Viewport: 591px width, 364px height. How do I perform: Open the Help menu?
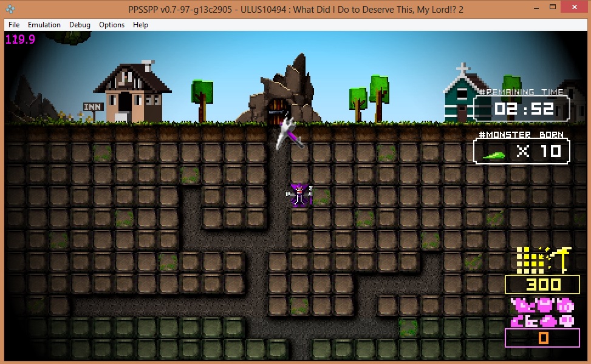140,25
